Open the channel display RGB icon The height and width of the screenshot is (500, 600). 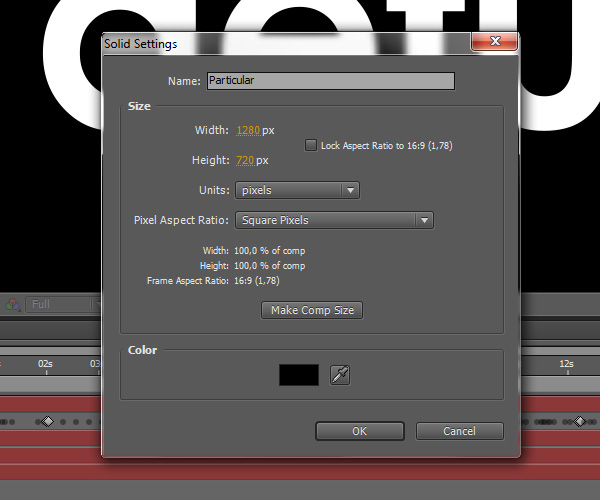click(x=13, y=305)
